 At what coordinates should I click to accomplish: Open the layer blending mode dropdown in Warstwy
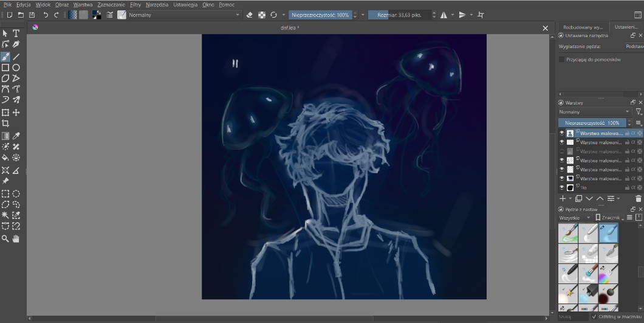(x=594, y=112)
